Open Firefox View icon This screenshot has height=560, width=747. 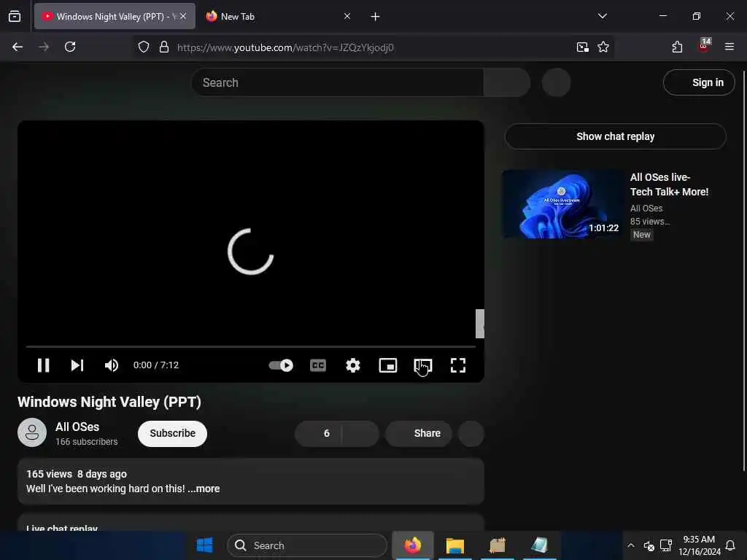click(15, 16)
